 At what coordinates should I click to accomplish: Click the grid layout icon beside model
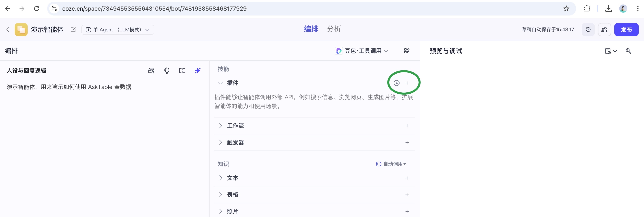[x=406, y=51]
